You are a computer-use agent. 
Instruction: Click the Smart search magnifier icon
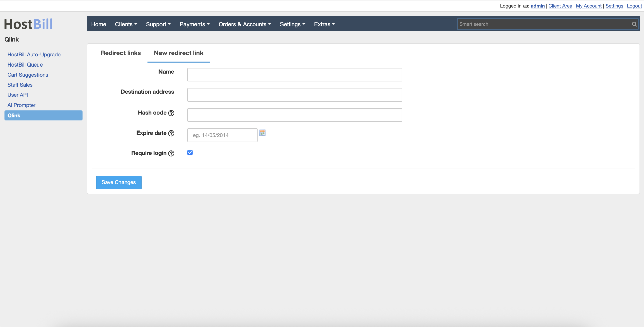point(634,24)
